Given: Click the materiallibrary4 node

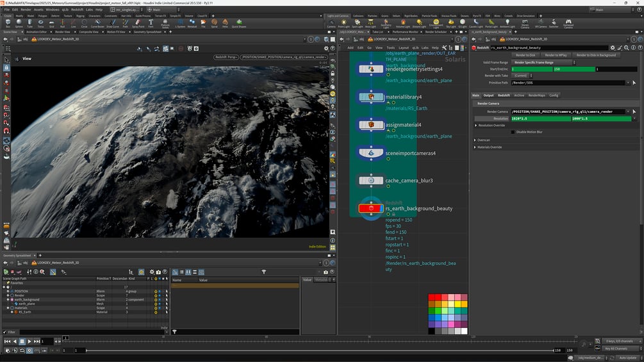Looking at the screenshot, I should pyautogui.click(x=371, y=97).
